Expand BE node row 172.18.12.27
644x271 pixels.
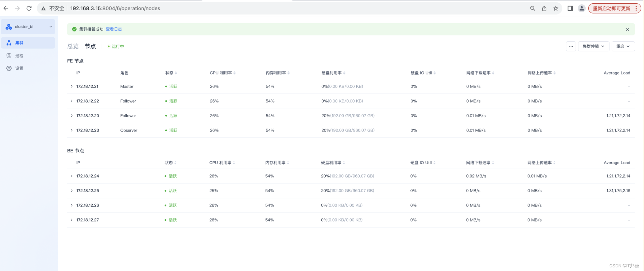click(x=72, y=220)
